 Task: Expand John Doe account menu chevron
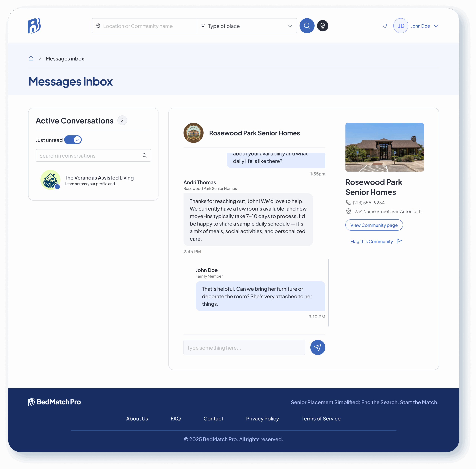436,26
